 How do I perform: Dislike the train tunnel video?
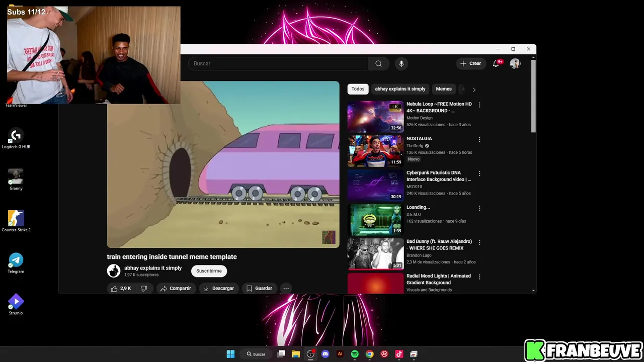click(144, 289)
